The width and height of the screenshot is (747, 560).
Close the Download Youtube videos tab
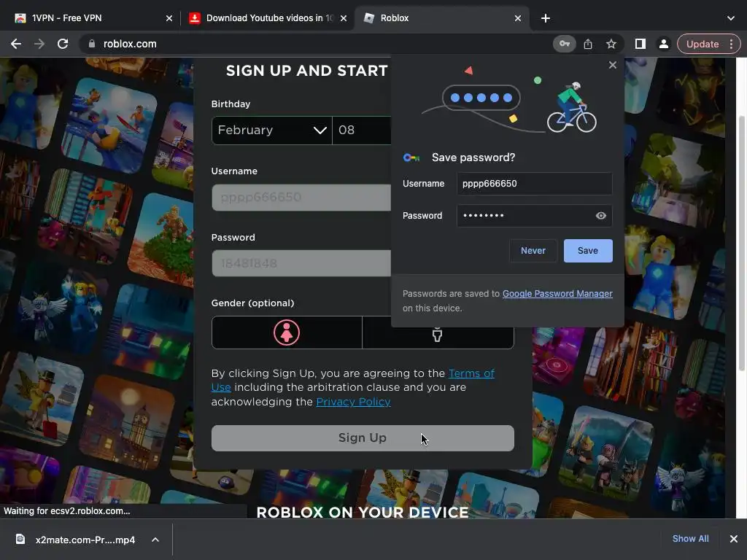[x=344, y=18]
